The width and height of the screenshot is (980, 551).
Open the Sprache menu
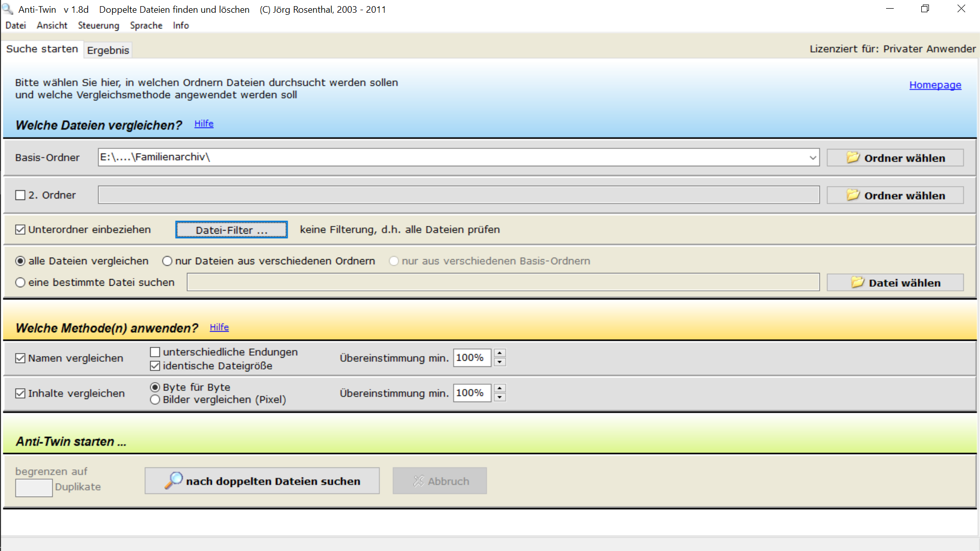146,26
